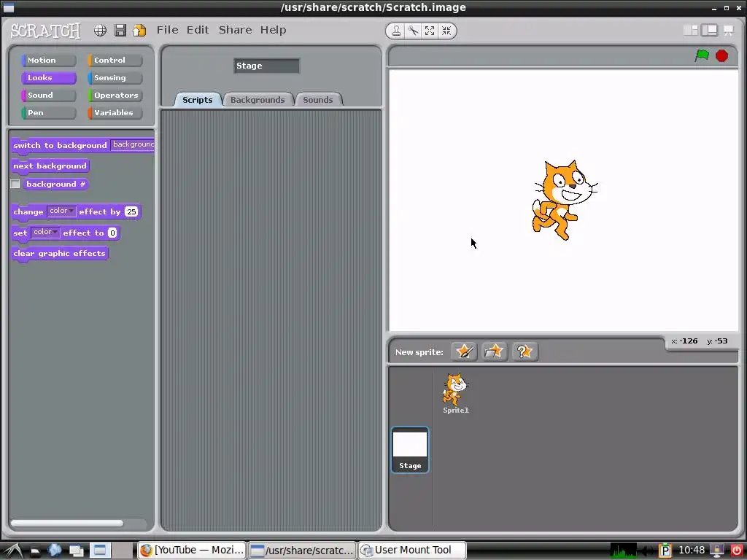Switch to the Backgrounds tab
Viewport: 747px width, 560px height.
[x=258, y=100]
